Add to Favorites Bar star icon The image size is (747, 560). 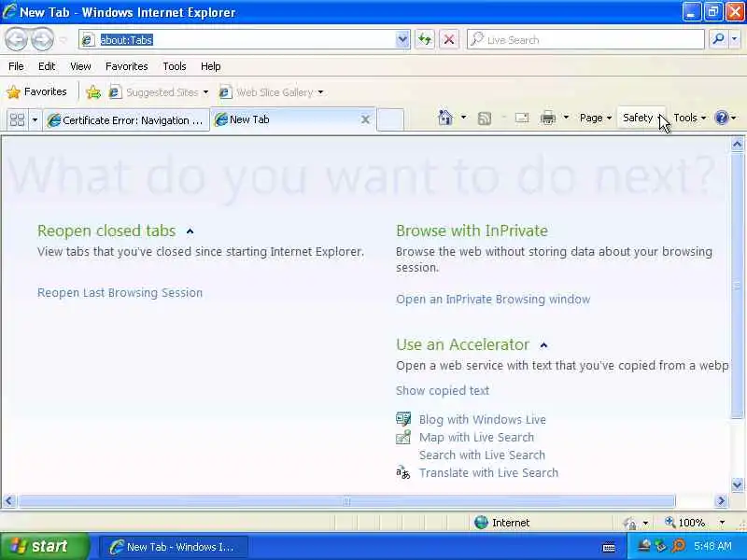click(93, 91)
